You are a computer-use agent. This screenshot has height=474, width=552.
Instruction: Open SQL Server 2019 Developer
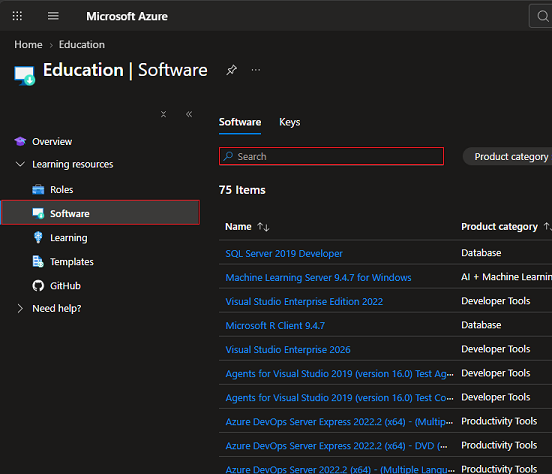pyautogui.click(x=284, y=253)
